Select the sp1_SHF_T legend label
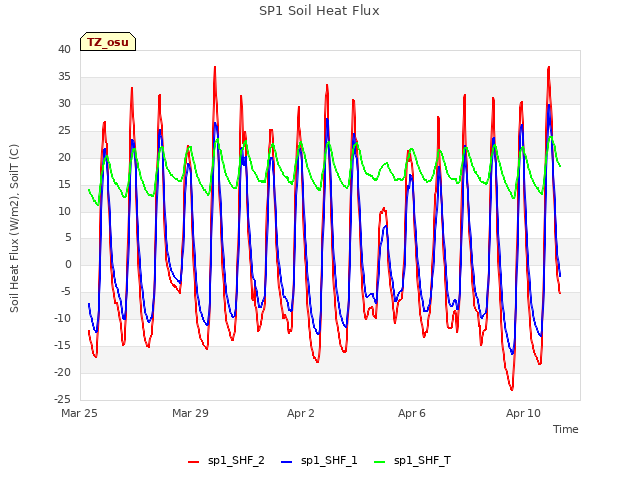This screenshot has width=640, height=480. (x=422, y=460)
